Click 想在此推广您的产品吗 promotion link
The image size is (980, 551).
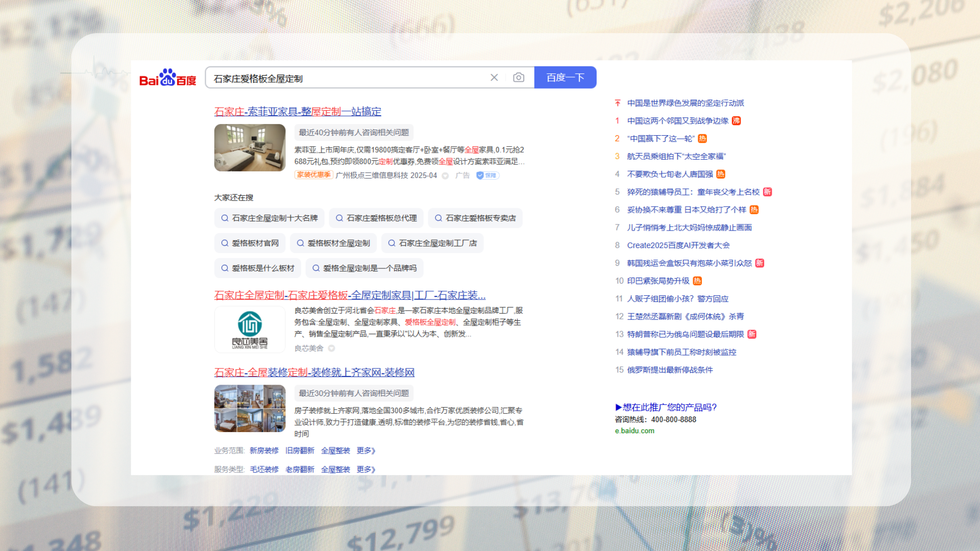(x=666, y=407)
